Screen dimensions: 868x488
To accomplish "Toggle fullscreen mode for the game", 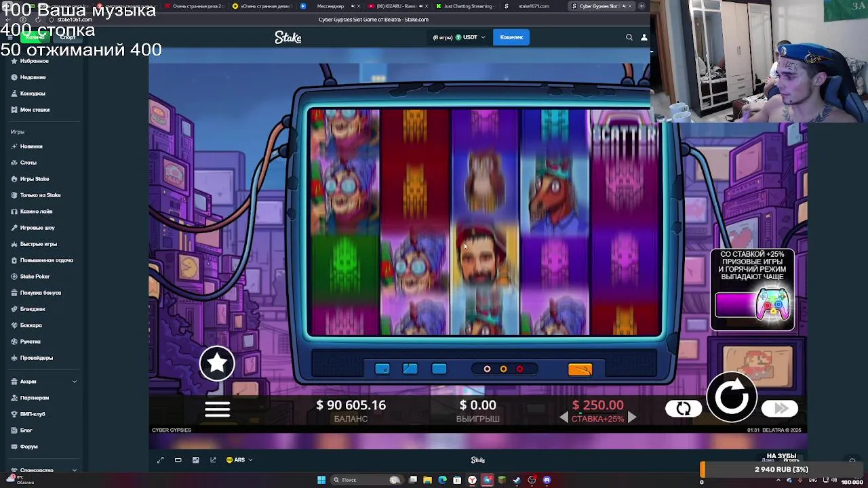I will pyautogui.click(x=161, y=460).
